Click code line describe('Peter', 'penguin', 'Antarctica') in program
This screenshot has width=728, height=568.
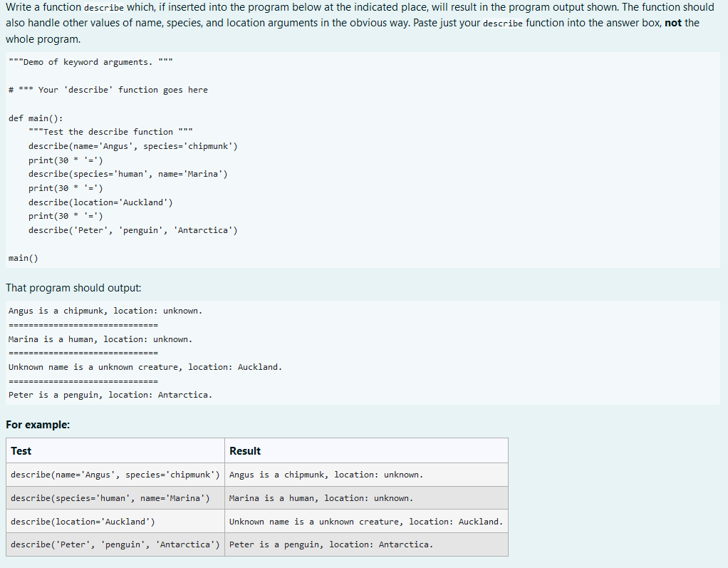pyautogui.click(x=132, y=230)
